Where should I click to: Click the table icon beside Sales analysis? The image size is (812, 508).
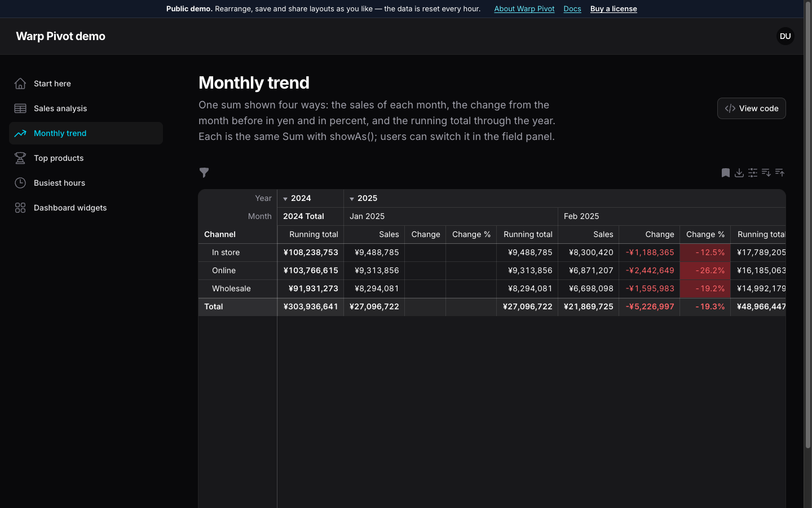click(20, 108)
